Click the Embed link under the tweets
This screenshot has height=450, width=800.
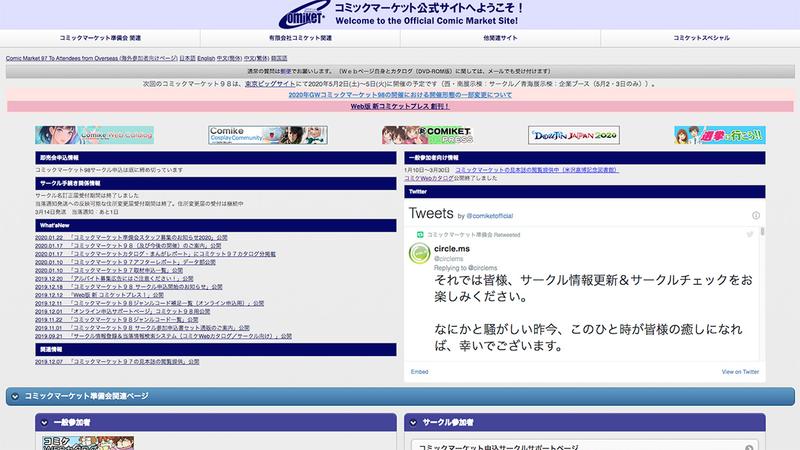(419, 372)
